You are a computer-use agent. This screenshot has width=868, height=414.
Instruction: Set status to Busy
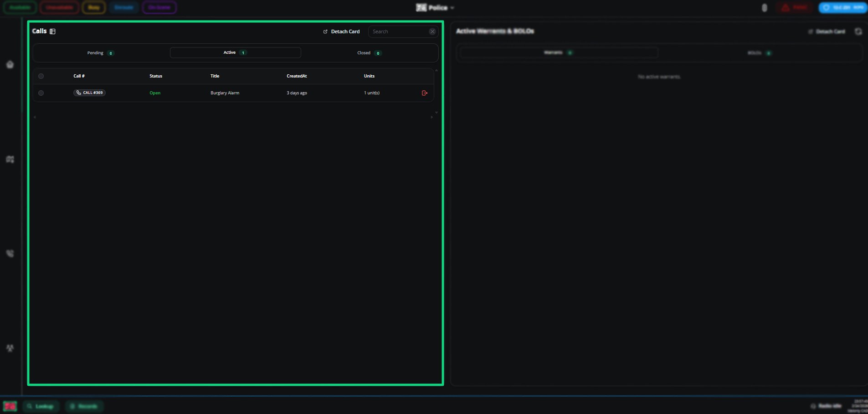click(x=94, y=7)
